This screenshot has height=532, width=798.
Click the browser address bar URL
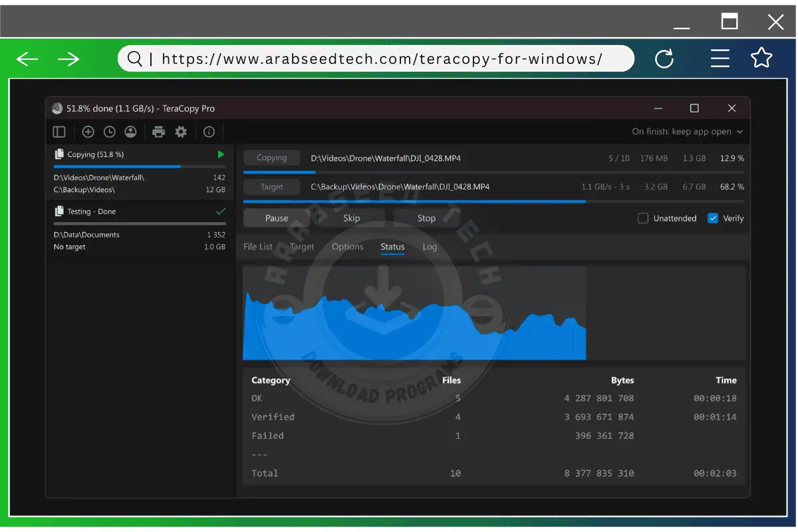tap(382, 59)
